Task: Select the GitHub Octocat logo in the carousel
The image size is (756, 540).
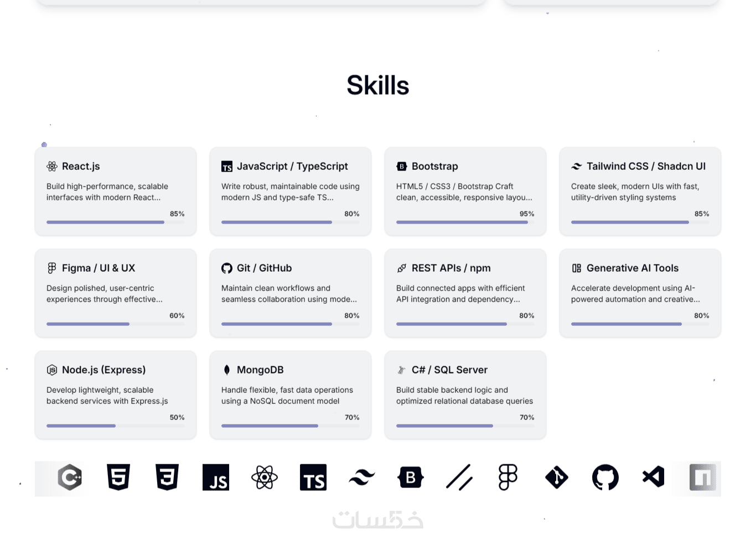Action: 605,477
